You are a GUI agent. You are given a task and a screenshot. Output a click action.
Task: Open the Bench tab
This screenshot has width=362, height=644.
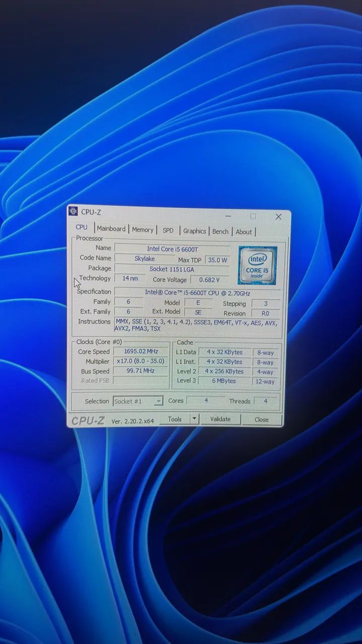220,231
